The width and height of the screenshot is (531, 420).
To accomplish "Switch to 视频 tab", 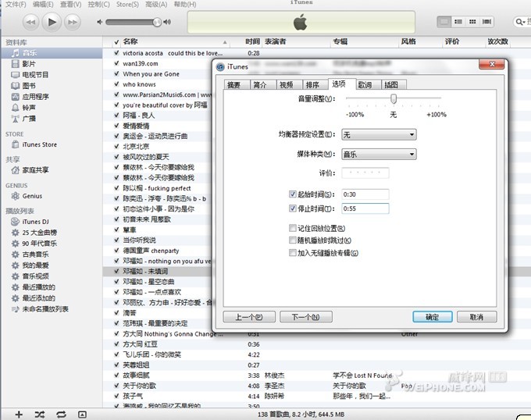I will pos(290,84).
